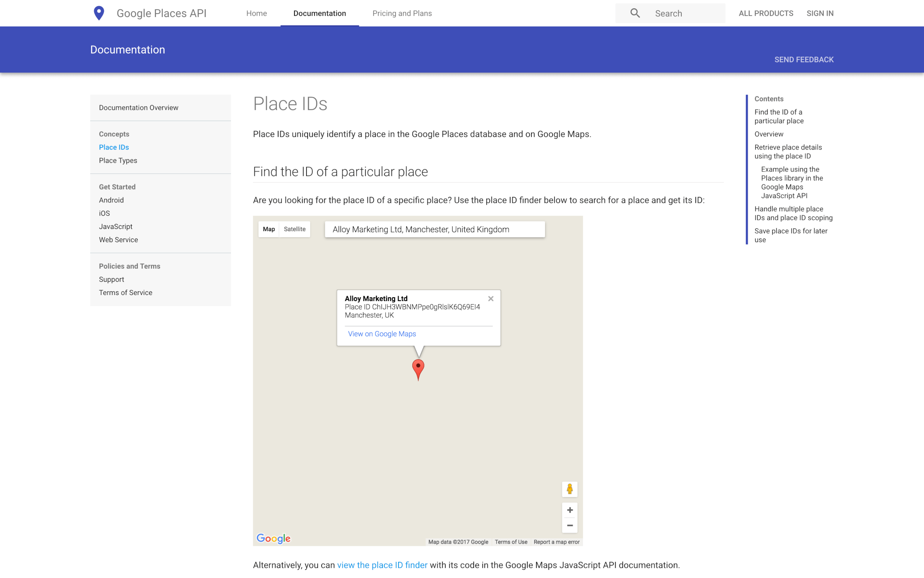
Task: Jump to Example using the Places library
Action: point(792,182)
